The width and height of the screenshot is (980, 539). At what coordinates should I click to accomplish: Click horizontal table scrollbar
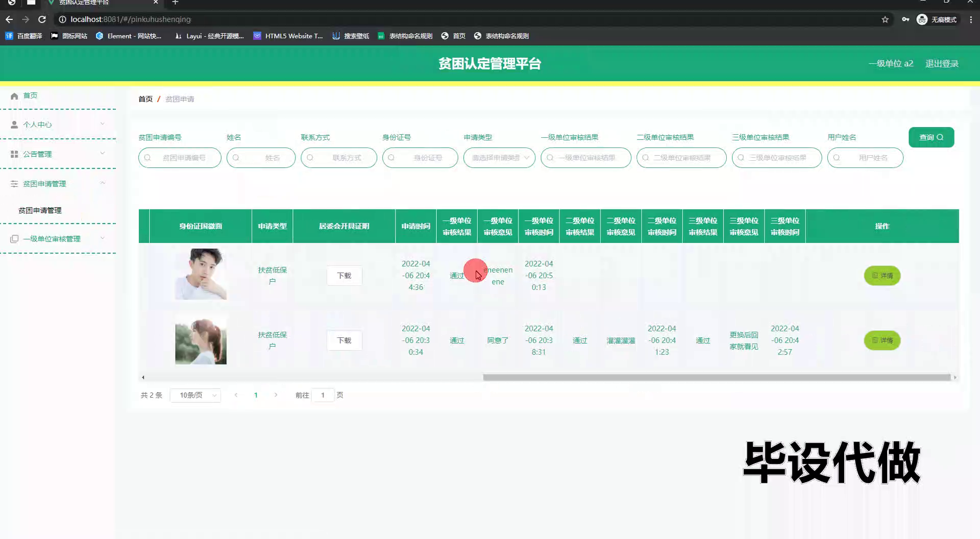[x=717, y=378]
